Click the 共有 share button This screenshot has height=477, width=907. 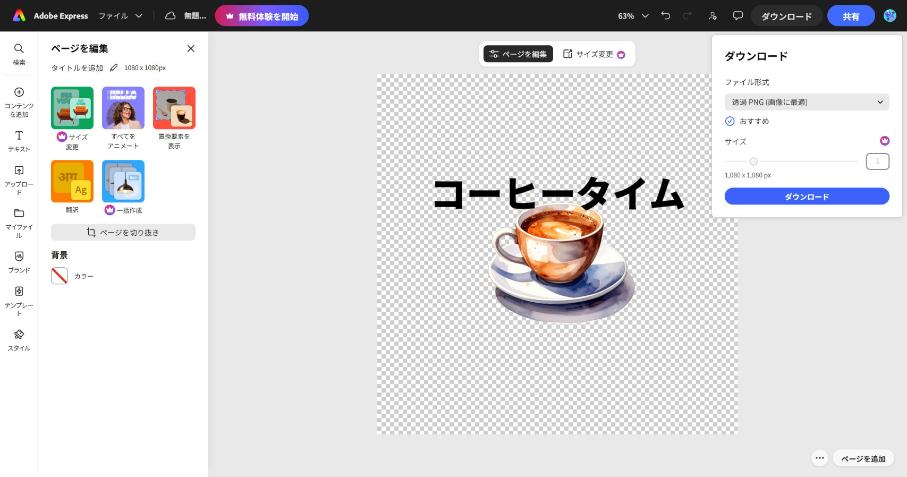point(850,16)
